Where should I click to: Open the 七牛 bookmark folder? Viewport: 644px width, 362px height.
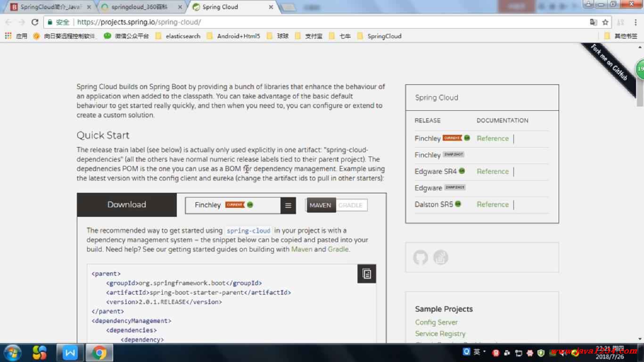[340, 36]
